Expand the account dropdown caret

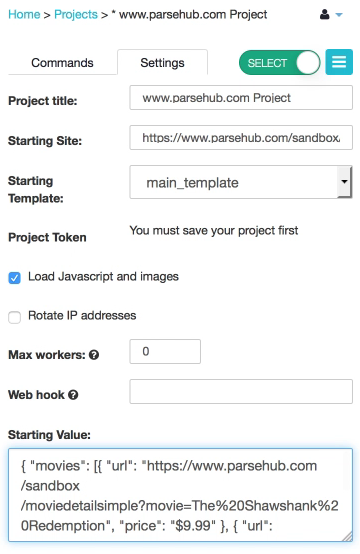coord(339,15)
